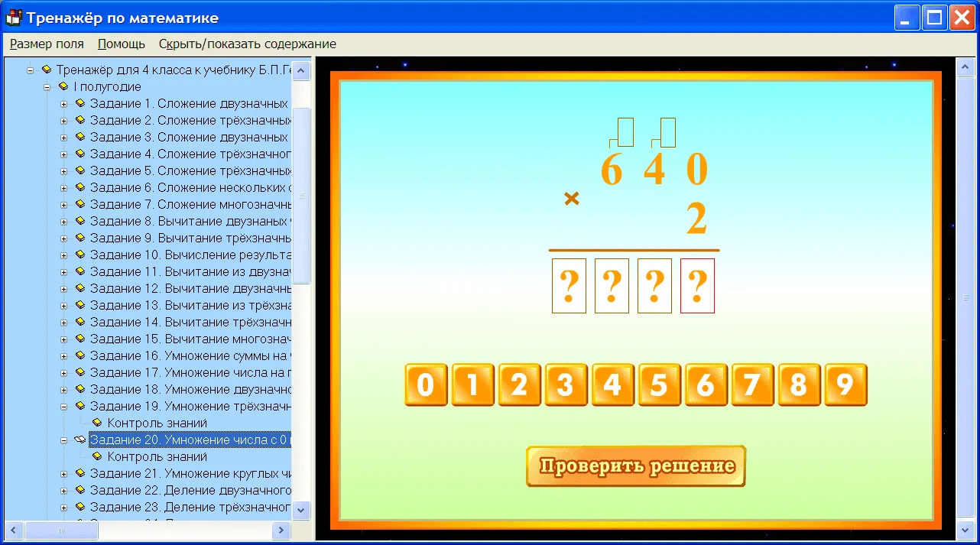
Task: Select the digit 8 tile
Action: 799,384
